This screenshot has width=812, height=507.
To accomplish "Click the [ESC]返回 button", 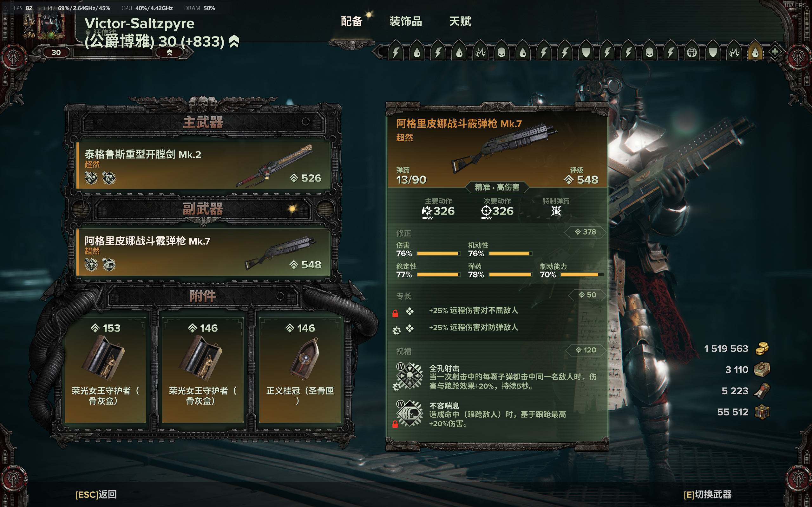I will [x=96, y=494].
